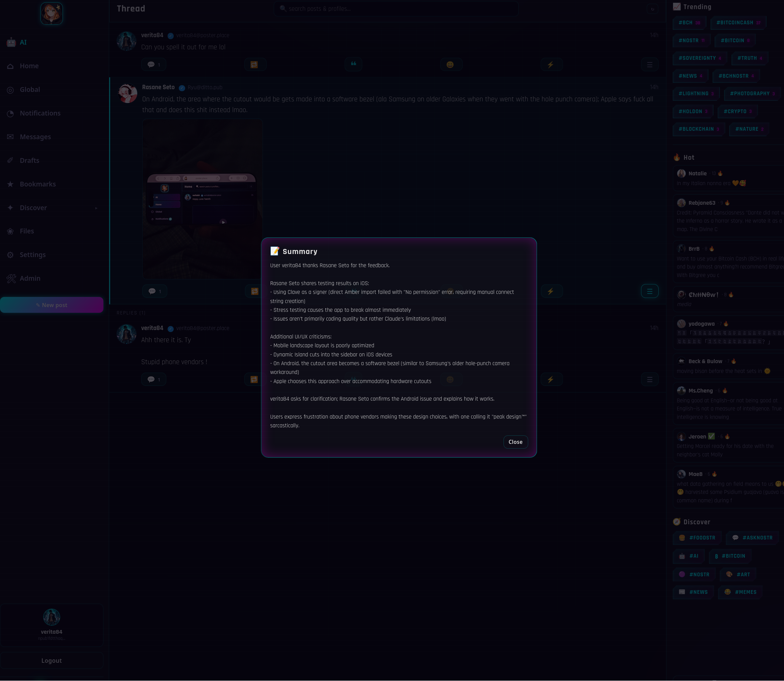Select Discover tag #FOODSTR
784x681 pixels.
pos(697,538)
